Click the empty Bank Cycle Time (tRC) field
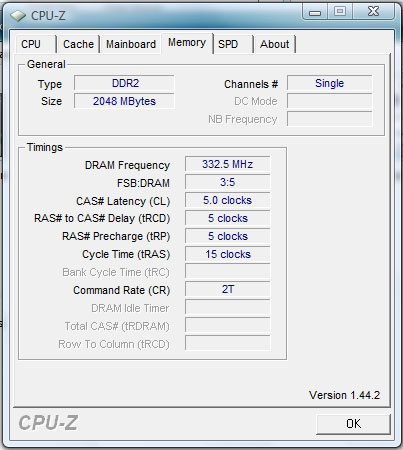 pyautogui.click(x=228, y=271)
